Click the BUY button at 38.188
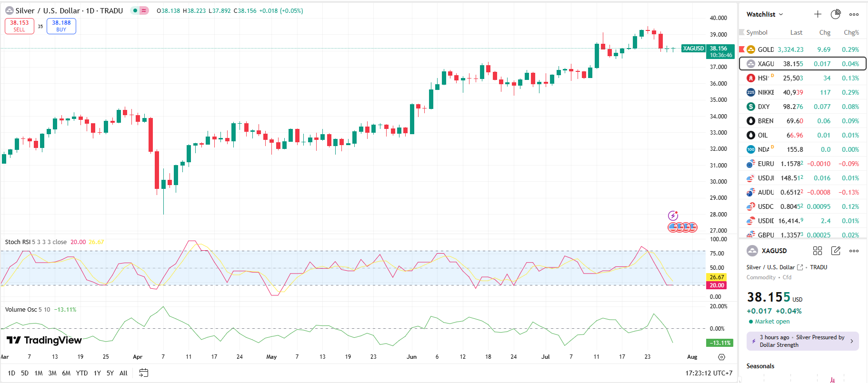This screenshot has height=383, width=868. [61, 26]
